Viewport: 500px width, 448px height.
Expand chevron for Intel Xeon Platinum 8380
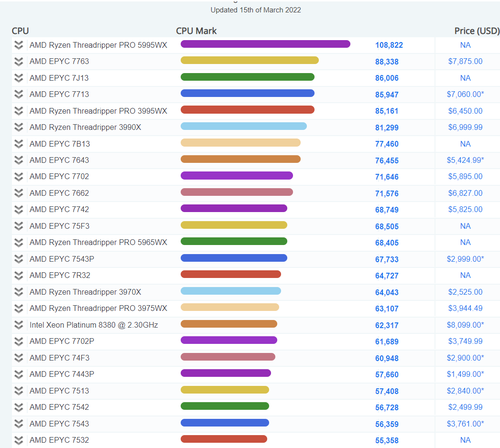pos(19,325)
